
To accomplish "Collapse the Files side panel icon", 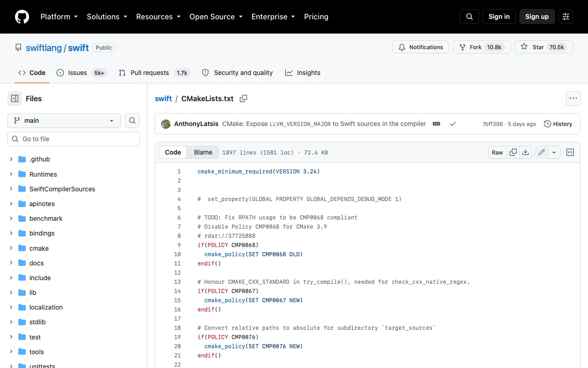I will pyautogui.click(x=15, y=98).
